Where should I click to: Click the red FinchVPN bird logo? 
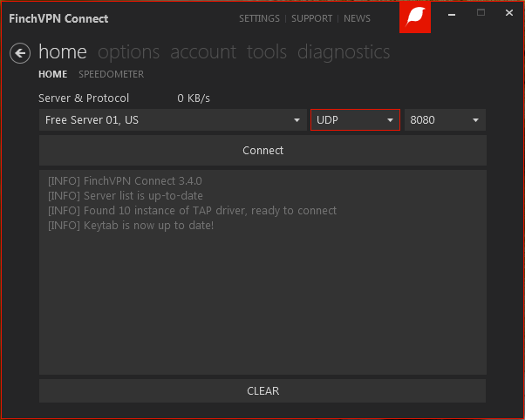pos(415,17)
